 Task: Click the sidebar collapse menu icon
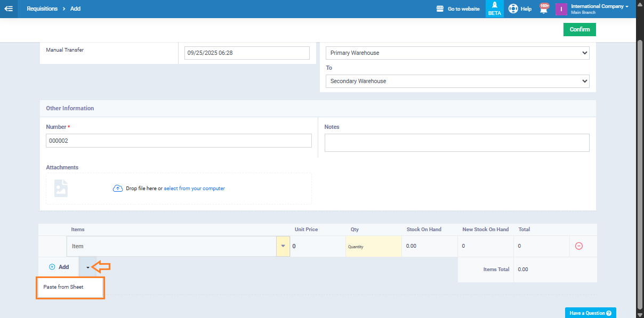9,9
